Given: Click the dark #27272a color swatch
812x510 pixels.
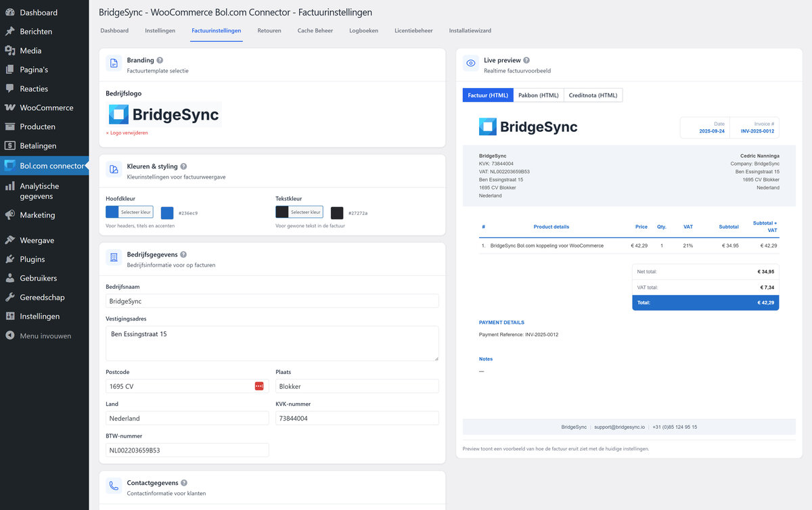Looking at the screenshot, I should (x=337, y=213).
